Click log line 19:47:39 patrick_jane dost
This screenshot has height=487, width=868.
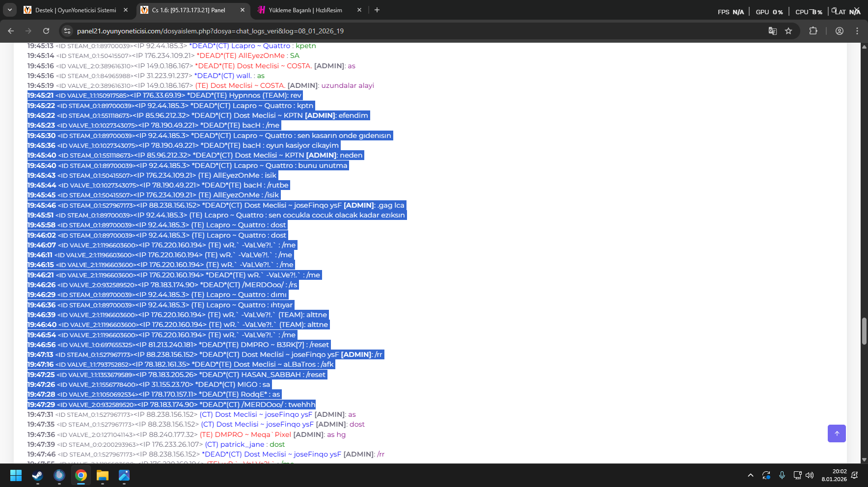tap(156, 444)
